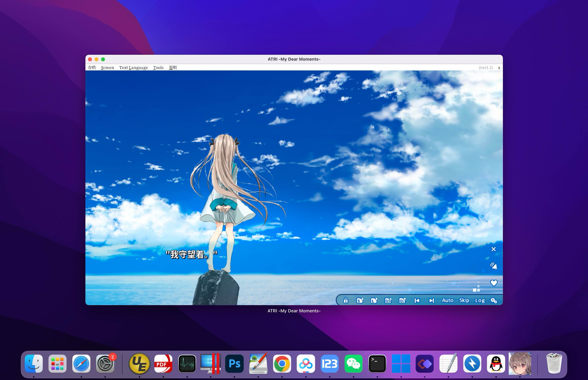The width and height of the screenshot is (588, 380).
Task: Open the 存档 menu
Action: pos(92,67)
